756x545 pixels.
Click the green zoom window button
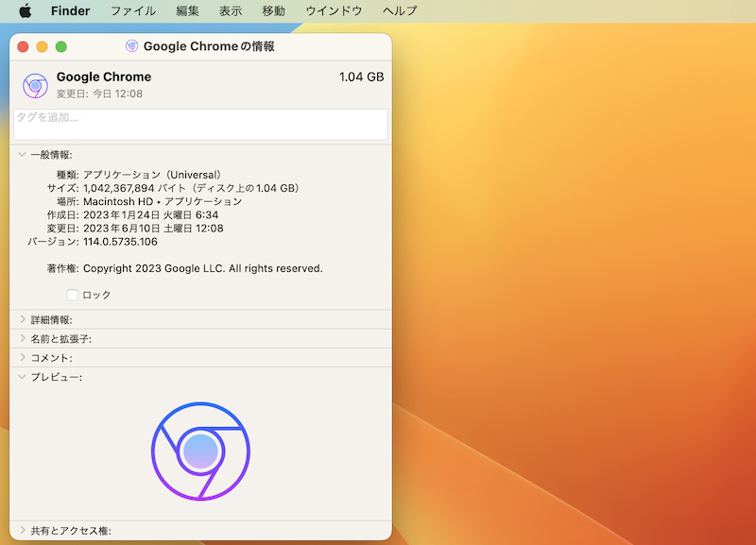(x=61, y=46)
